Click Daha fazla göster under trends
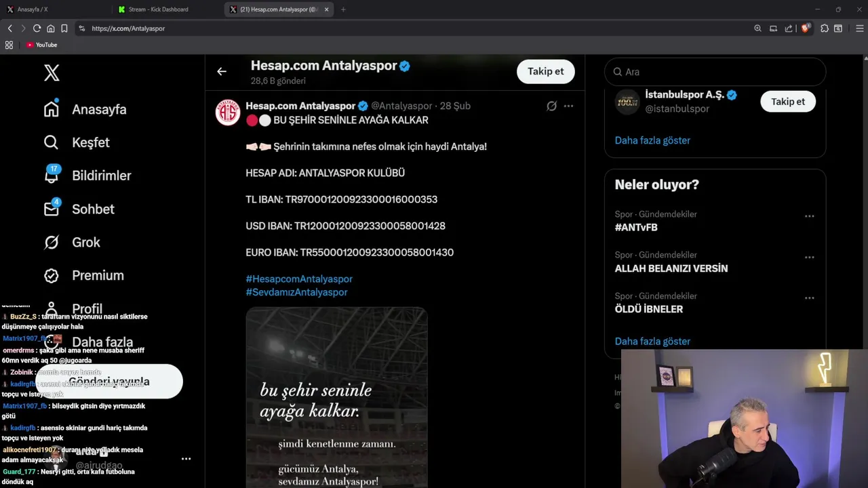 [x=652, y=341]
